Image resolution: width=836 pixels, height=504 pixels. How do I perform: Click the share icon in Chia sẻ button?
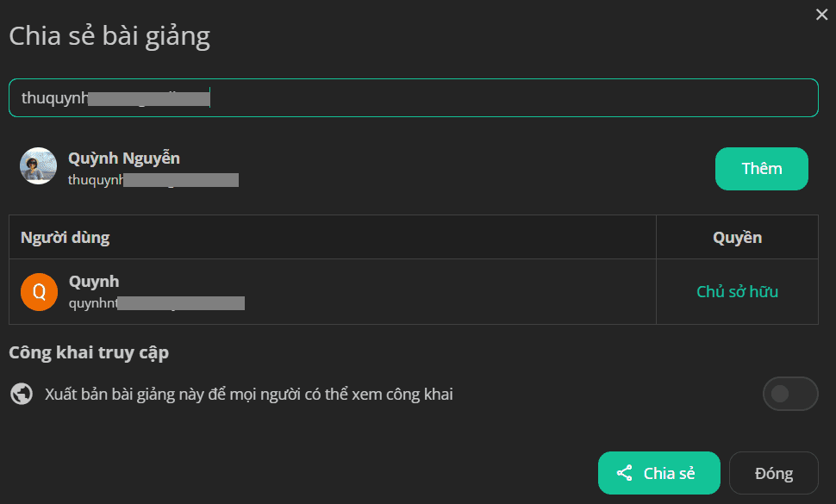point(624,473)
